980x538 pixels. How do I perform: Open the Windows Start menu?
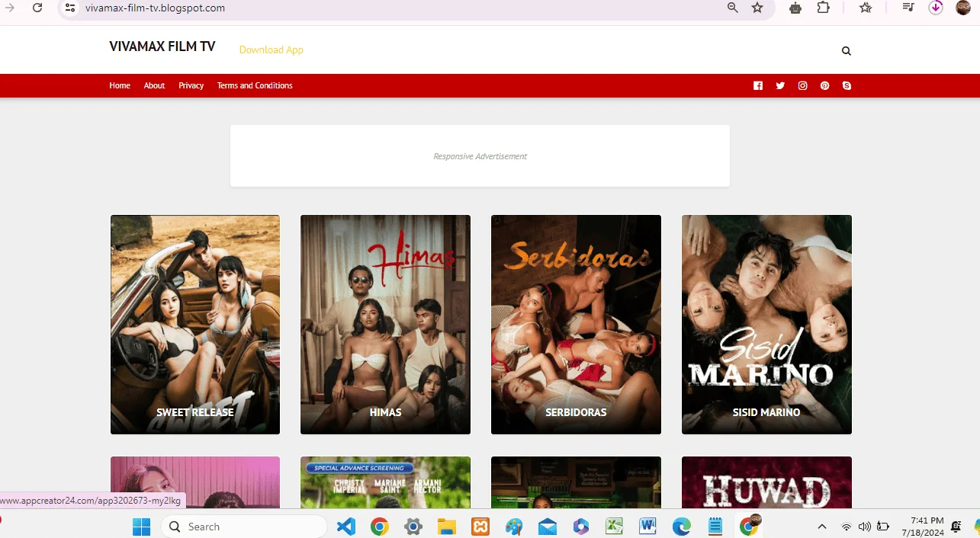(x=141, y=527)
